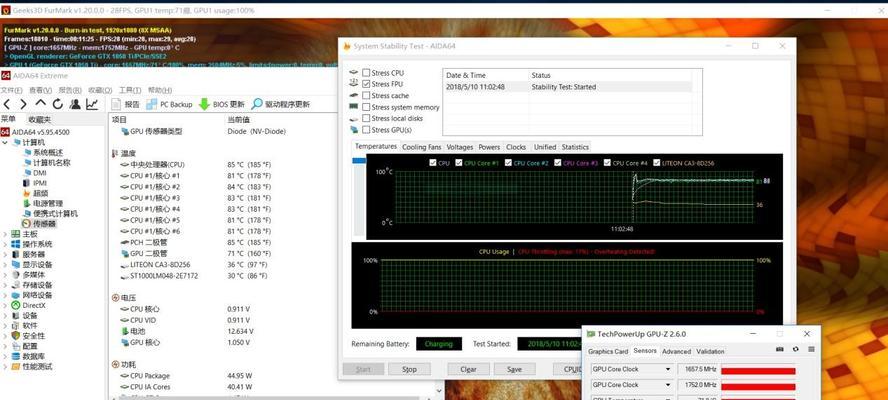Select 电源管理 power management tree item

coord(43,203)
